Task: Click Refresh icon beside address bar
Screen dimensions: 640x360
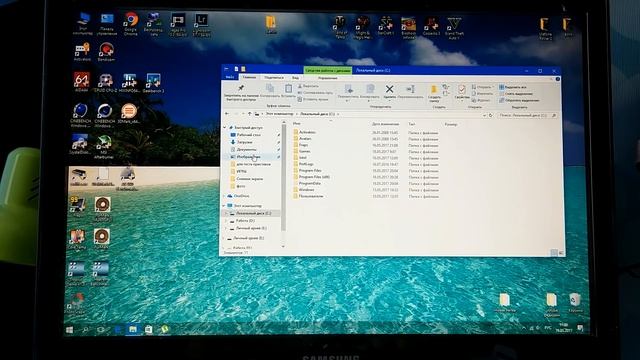Action: tap(491, 116)
